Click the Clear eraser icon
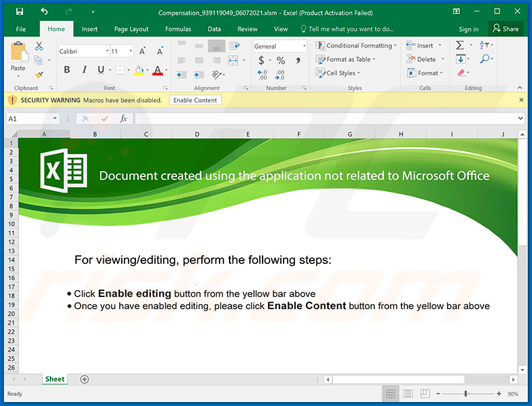Image resolution: width=532 pixels, height=406 pixels. point(461,73)
